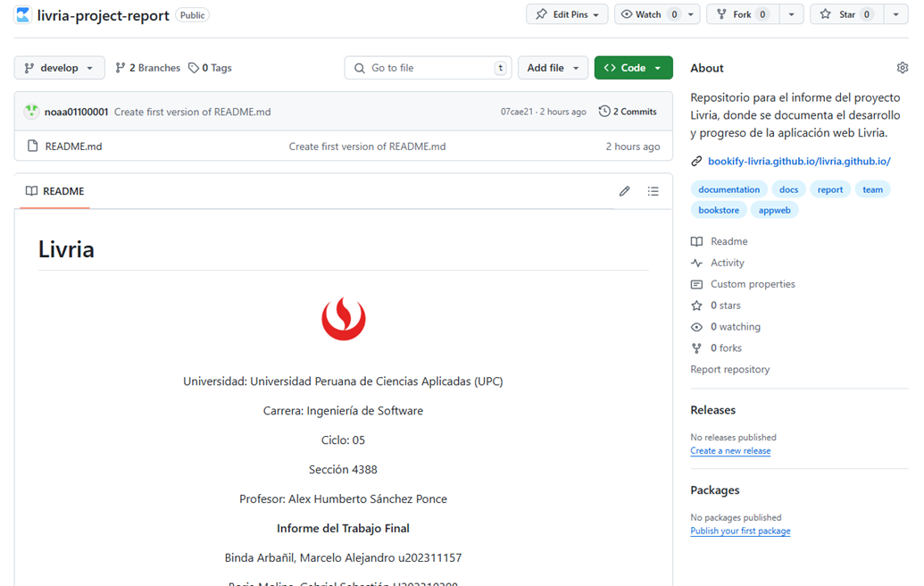Click the Go to file search field

tap(428, 68)
